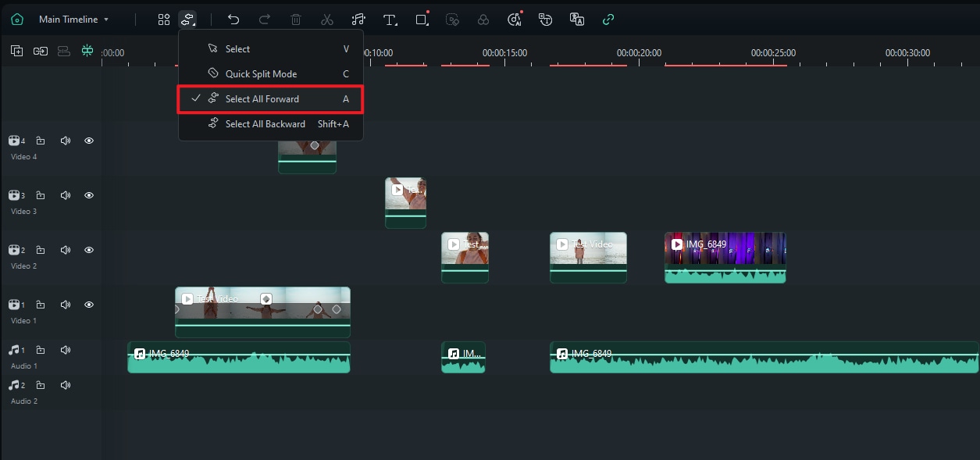Click the scissors split icon

327,20
